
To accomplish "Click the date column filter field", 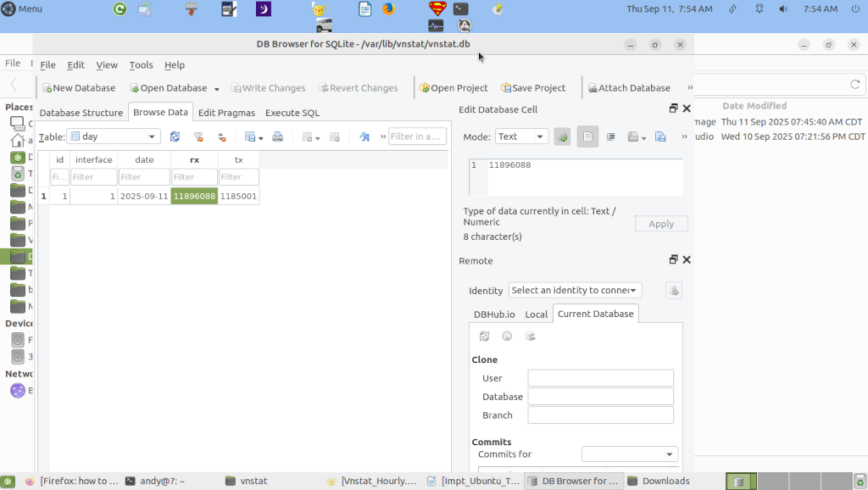I will (144, 177).
